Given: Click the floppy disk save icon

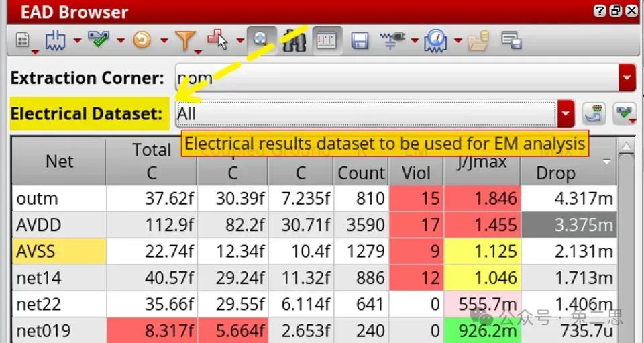Looking at the screenshot, I should coord(360,41).
